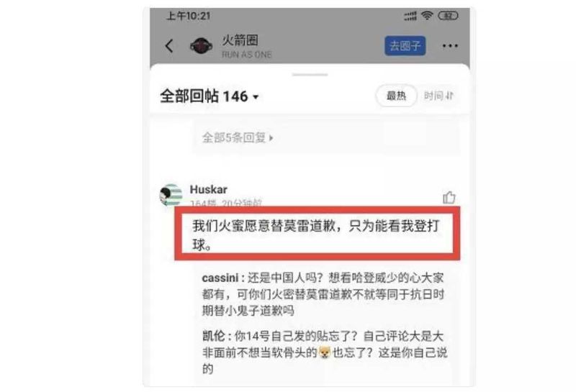This screenshot has width=576, height=392.
Task: Tap the Huskar username
Action: point(208,189)
